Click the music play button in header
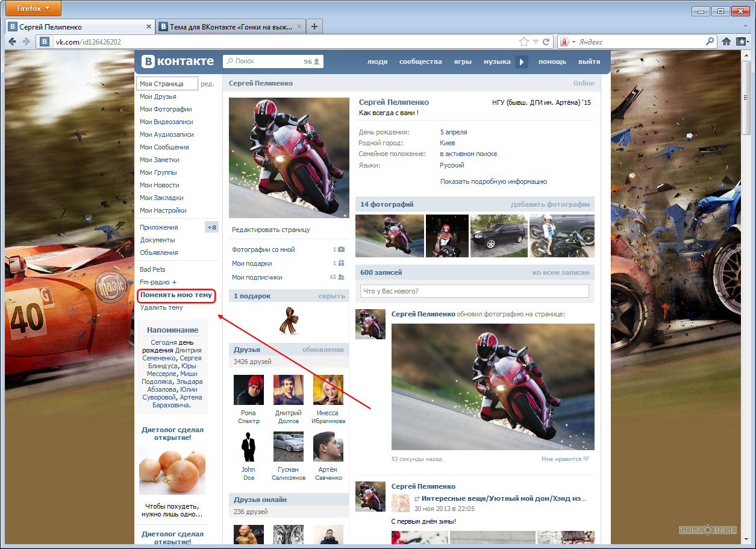 click(x=522, y=61)
